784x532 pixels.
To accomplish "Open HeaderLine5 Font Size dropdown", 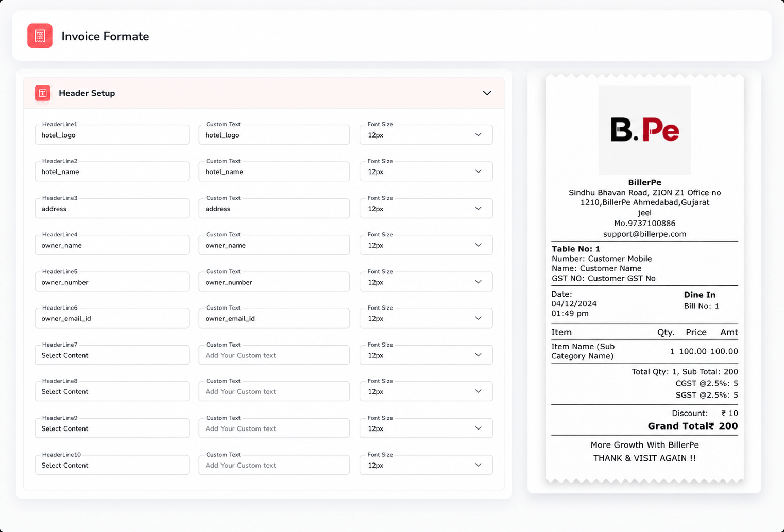I will point(426,282).
